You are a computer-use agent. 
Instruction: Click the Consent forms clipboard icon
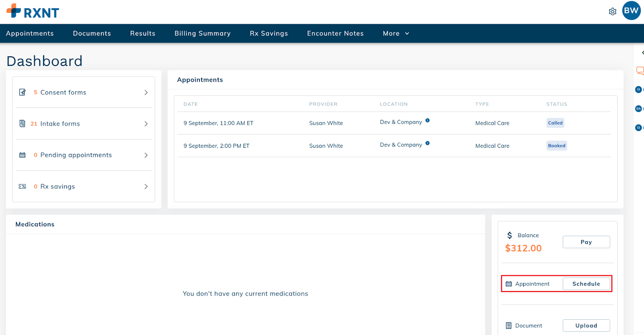click(x=23, y=93)
